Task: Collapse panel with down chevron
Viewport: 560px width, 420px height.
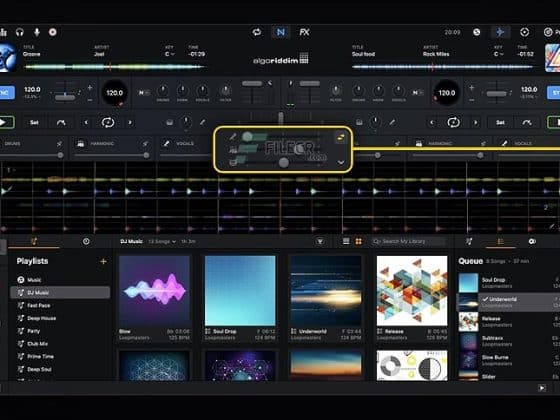Action: (341, 162)
